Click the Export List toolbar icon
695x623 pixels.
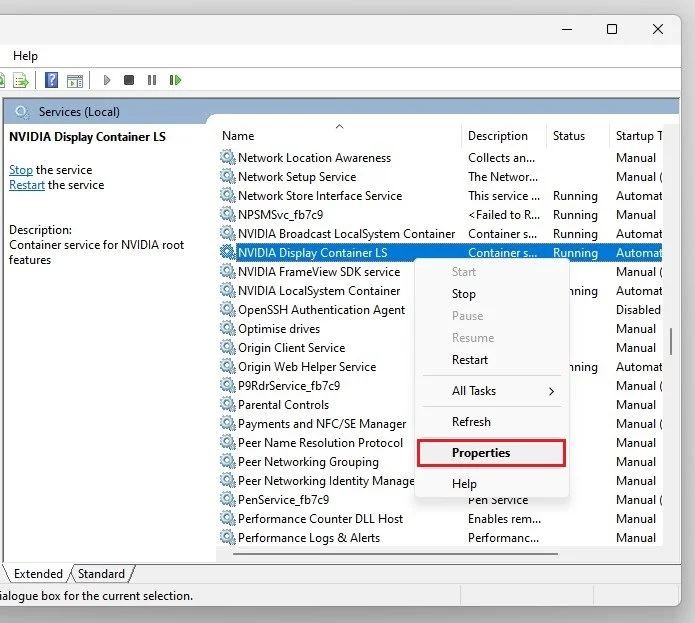20,81
